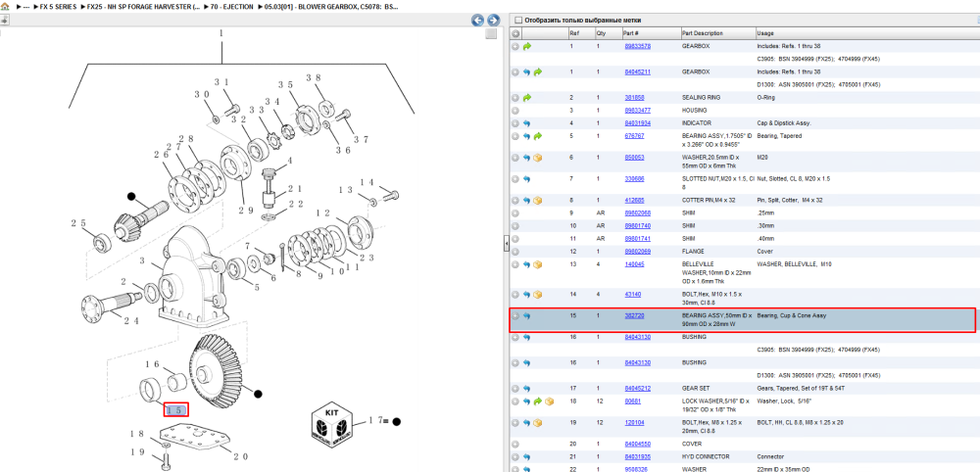This screenshot has height=472, width=980.
Task: Open part number link 84045212
Action: point(638,389)
